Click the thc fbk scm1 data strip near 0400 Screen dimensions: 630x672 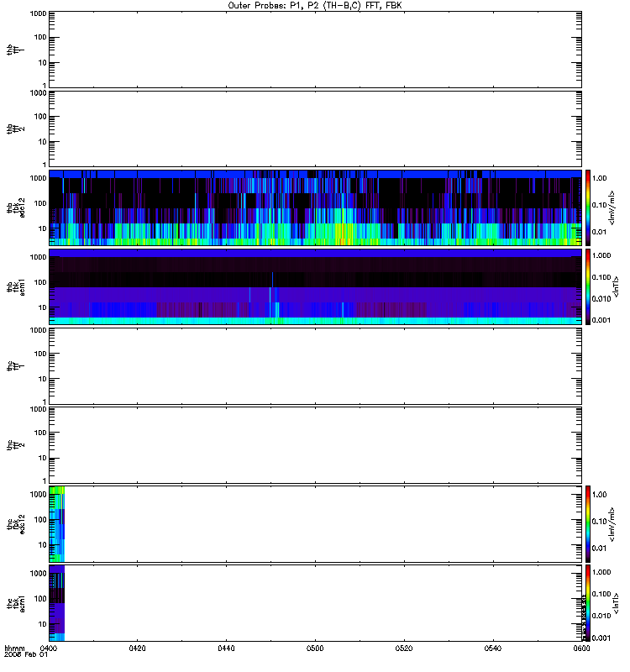pos(57,603)
